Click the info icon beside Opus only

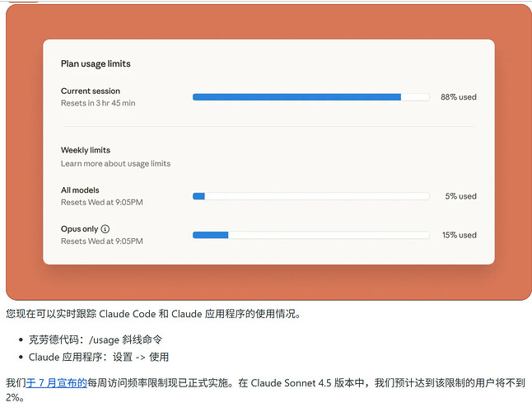(105, 229)
